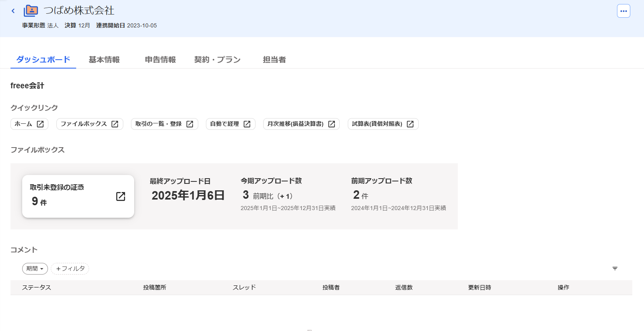Image resolution: width=644 pixels, height=331 pixels.
Task: Click the company name つばめ株式会社
Action: (x=79, y=10)
